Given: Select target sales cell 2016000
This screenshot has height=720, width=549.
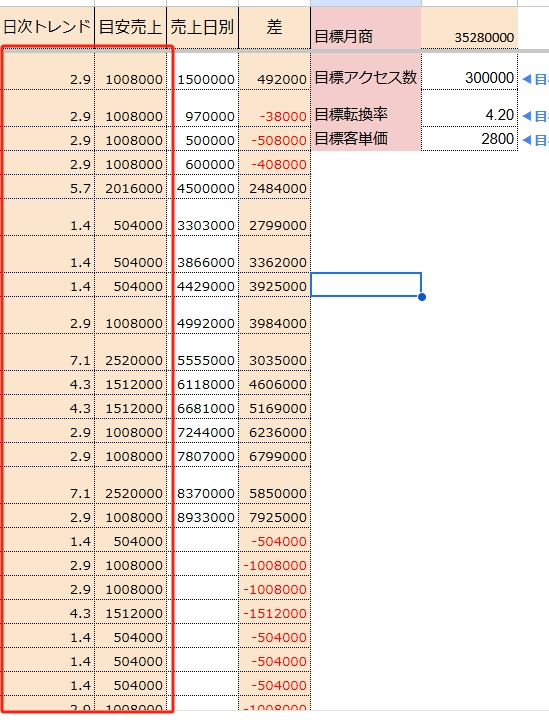Looking at the screenshot, I should 130,187.
